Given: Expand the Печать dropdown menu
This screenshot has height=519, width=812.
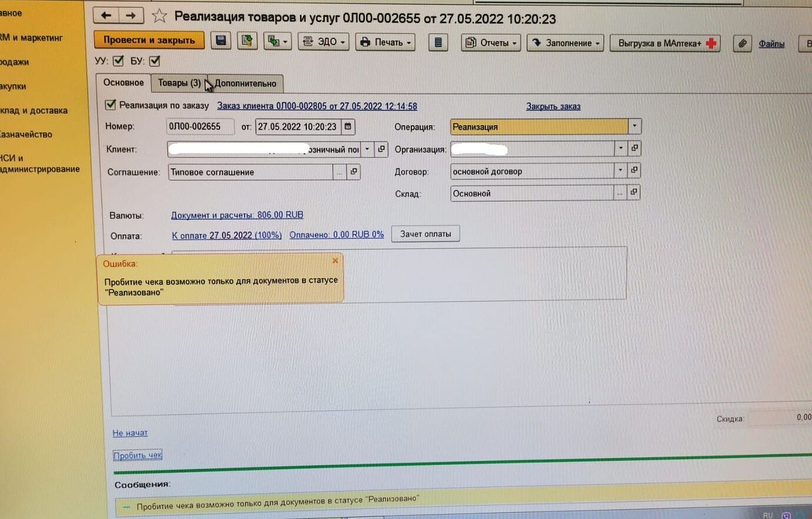Looking at the screenshot, I should (385, 42).
